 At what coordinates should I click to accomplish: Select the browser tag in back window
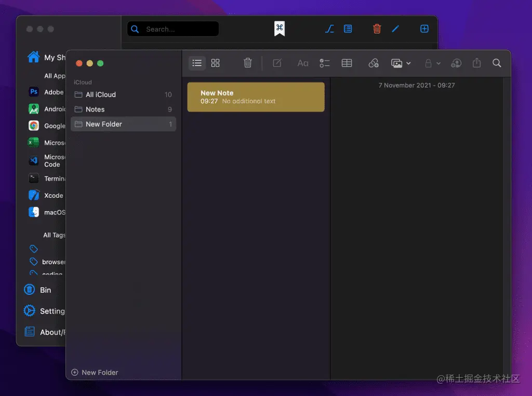(x=47, y=262)
